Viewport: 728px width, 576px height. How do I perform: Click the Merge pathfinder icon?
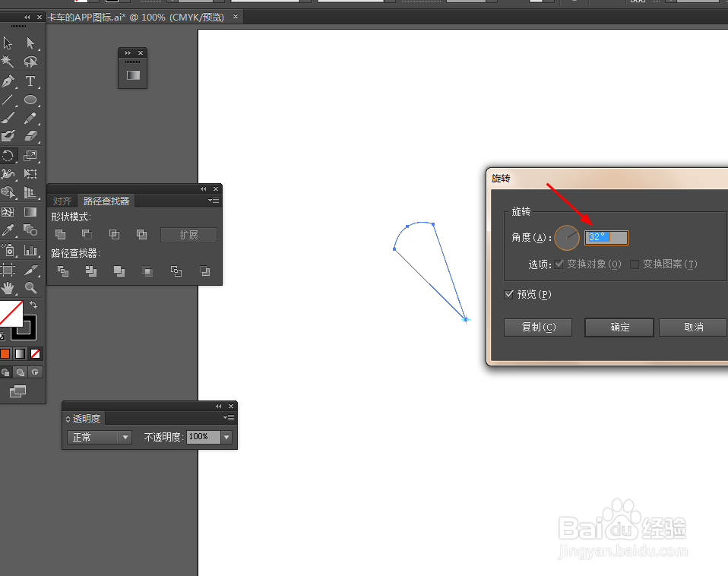pyautogui.click(x=119, y=271)
